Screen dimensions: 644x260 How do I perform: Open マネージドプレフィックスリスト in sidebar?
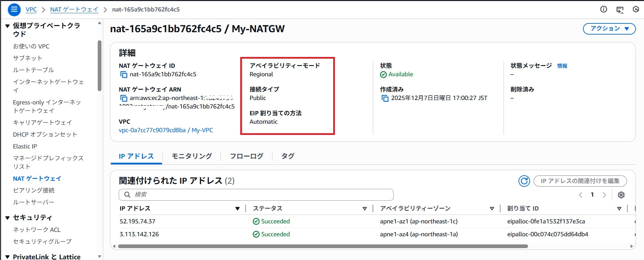(48, 162)
